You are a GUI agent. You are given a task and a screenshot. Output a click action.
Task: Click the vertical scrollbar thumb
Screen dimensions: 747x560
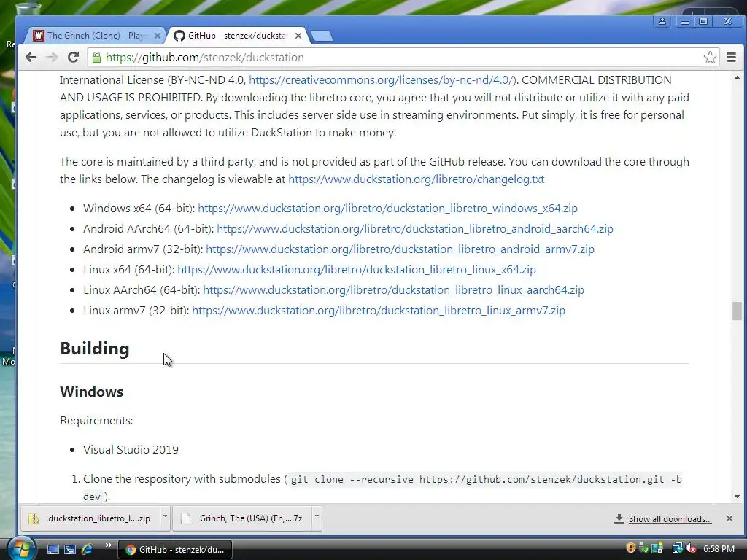click(x=737, y=311)
